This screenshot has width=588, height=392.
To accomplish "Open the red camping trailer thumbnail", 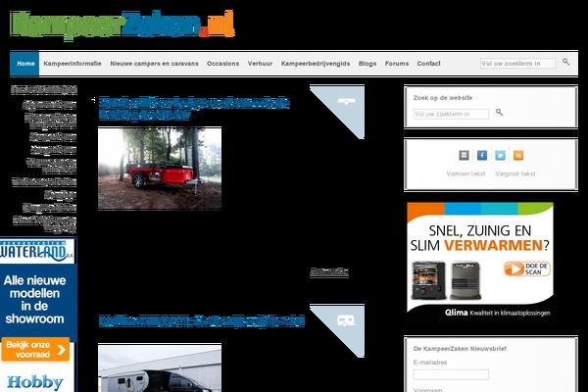I will 152,168.
